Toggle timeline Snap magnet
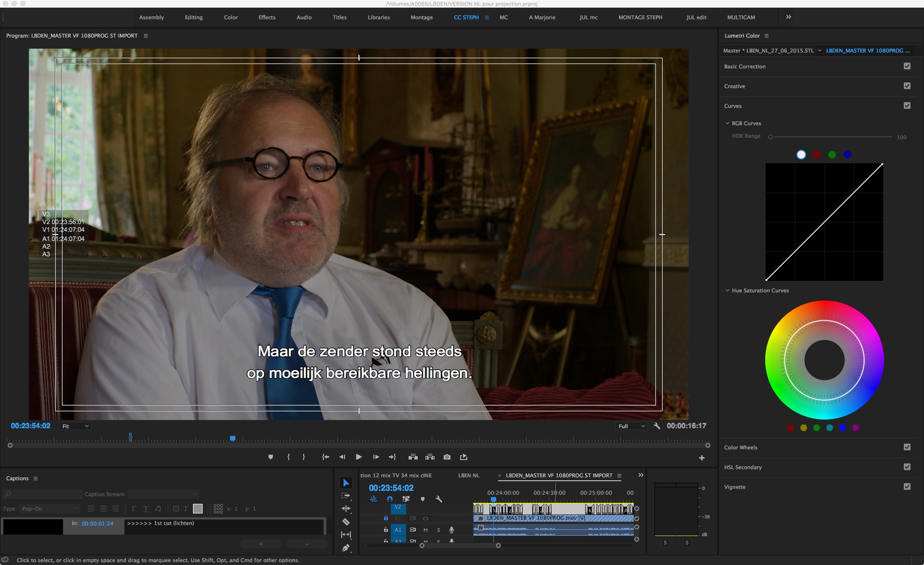 (390, 499)
